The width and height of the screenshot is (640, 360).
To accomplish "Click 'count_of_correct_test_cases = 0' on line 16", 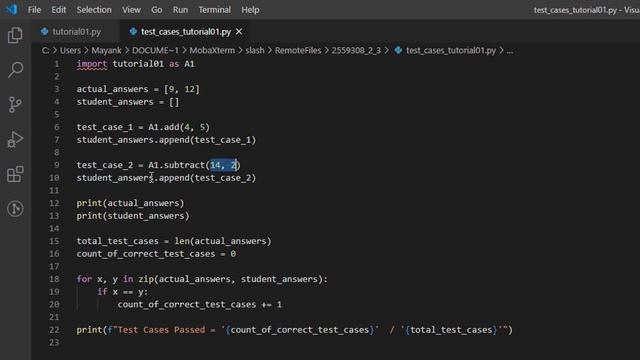I will [156, 253].
